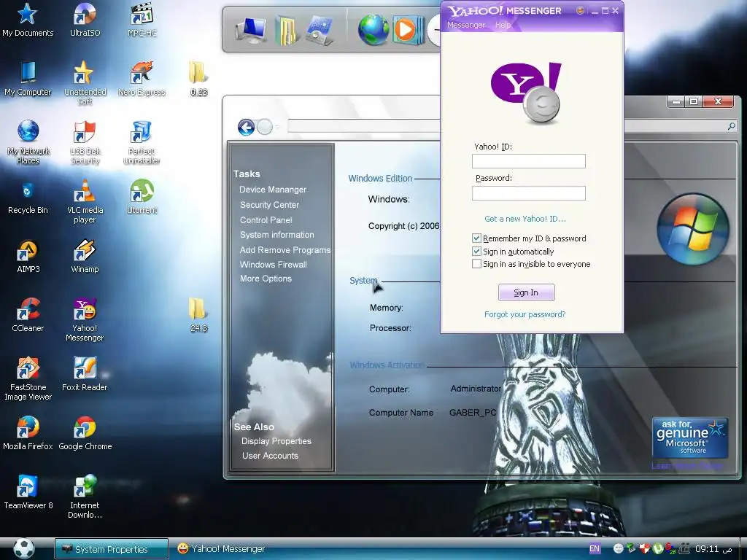Screen dimensions: 747x560
Task: Open System Information task link
Action: click(276, 235)
